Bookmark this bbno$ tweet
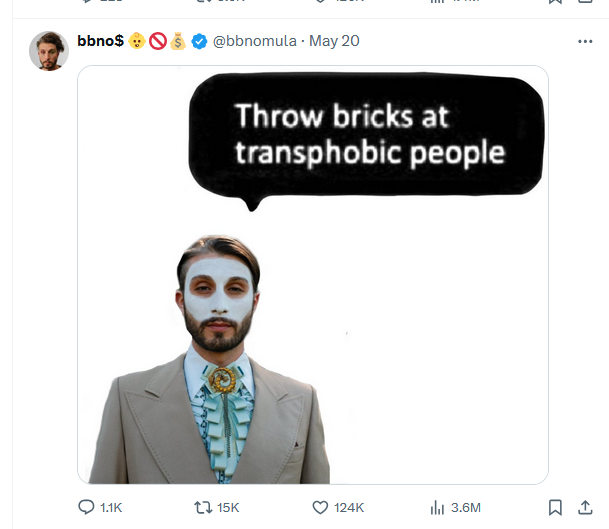 [556, 507]
